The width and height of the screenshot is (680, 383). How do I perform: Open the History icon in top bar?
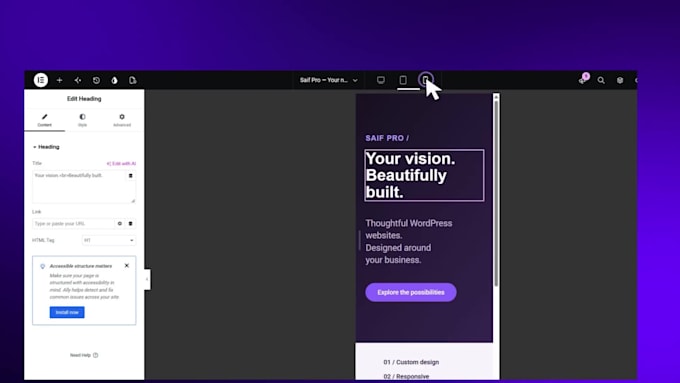96,80
